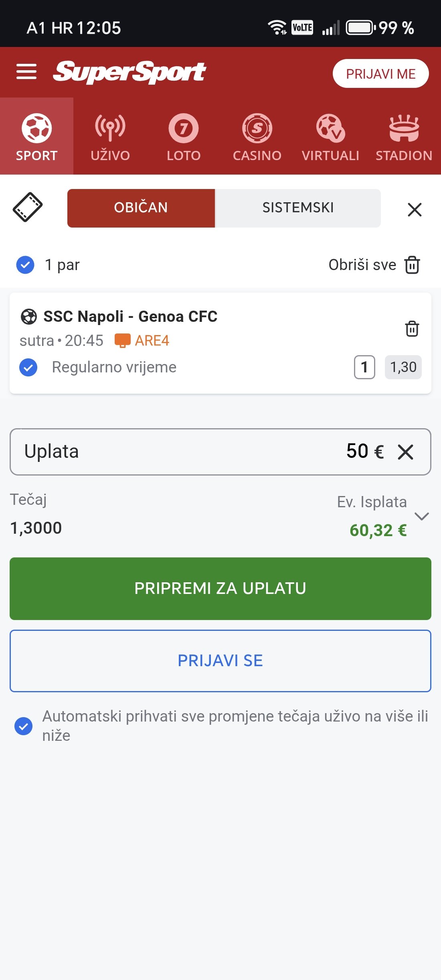This screenshot has height=980, width=441.
Task: Click the Prijavi se button
Action: [220, 661]
